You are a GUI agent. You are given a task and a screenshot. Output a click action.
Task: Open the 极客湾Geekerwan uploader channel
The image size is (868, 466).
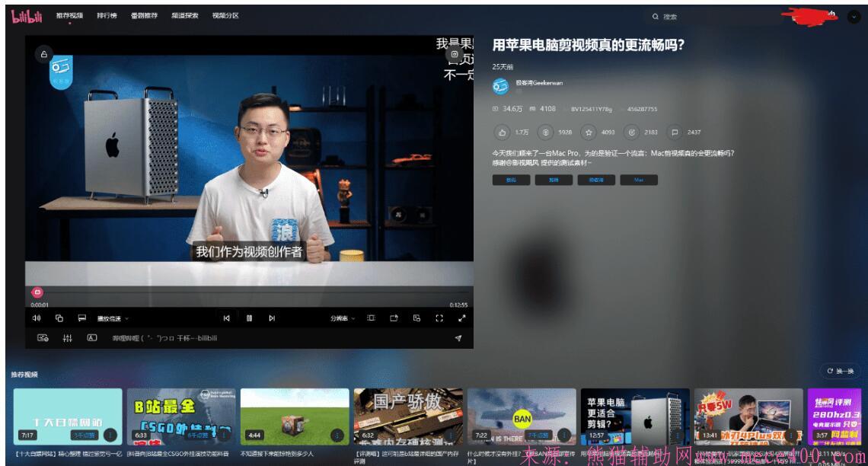(x=539, y=83)
